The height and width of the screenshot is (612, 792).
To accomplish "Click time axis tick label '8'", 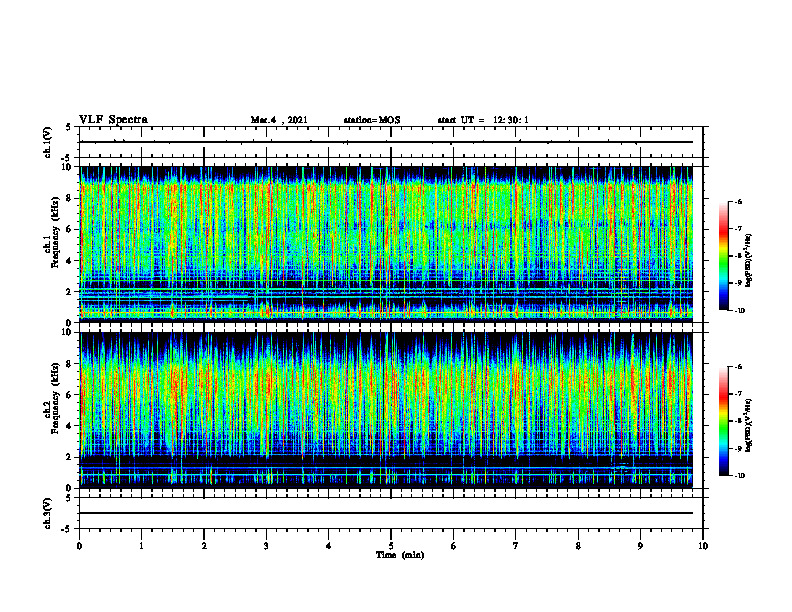I will (578, 546).
